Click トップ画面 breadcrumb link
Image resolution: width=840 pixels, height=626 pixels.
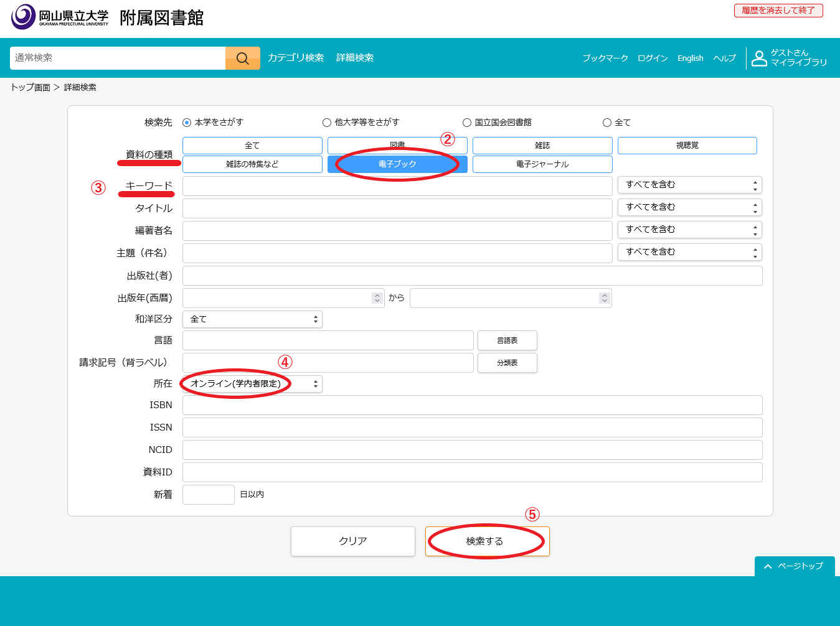[31, 88]
